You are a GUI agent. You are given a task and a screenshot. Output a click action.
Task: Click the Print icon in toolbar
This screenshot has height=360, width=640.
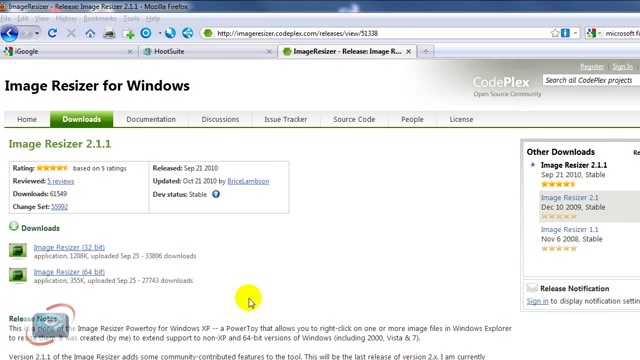[x=109, y=33]
